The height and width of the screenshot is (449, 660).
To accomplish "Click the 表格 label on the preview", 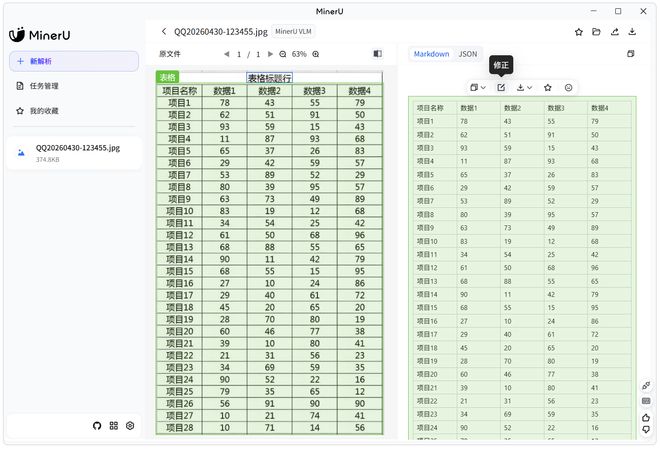I will click(x=168, y=77).
